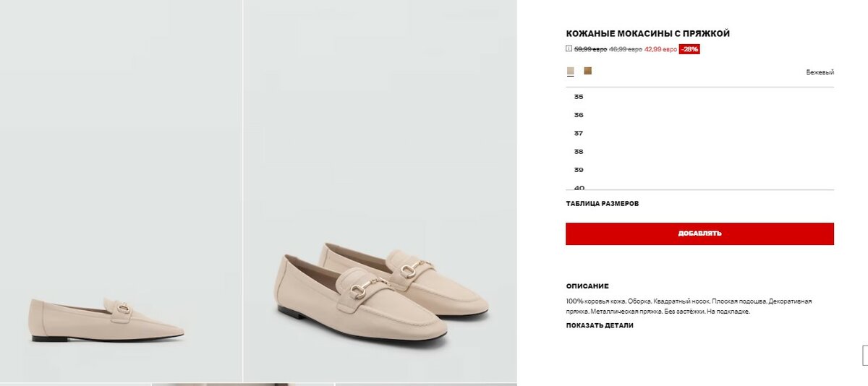
Task: Click the widget at the right screen edge
Action: pyautogui.click(x=865, y=355)
